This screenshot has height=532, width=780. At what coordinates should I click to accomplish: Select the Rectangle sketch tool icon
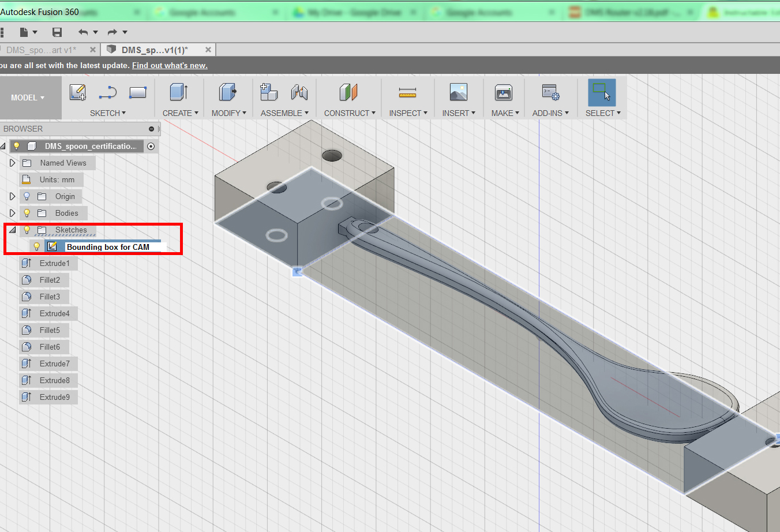click(138, 92)
